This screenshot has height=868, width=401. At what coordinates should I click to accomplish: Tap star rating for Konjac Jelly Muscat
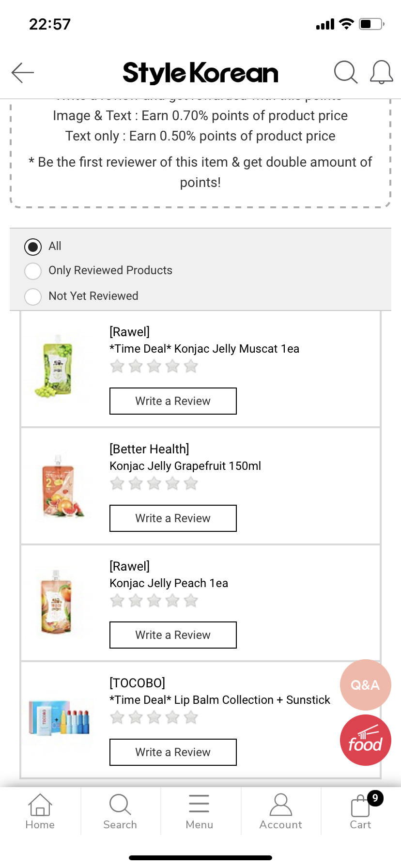[x=154, y=366]
